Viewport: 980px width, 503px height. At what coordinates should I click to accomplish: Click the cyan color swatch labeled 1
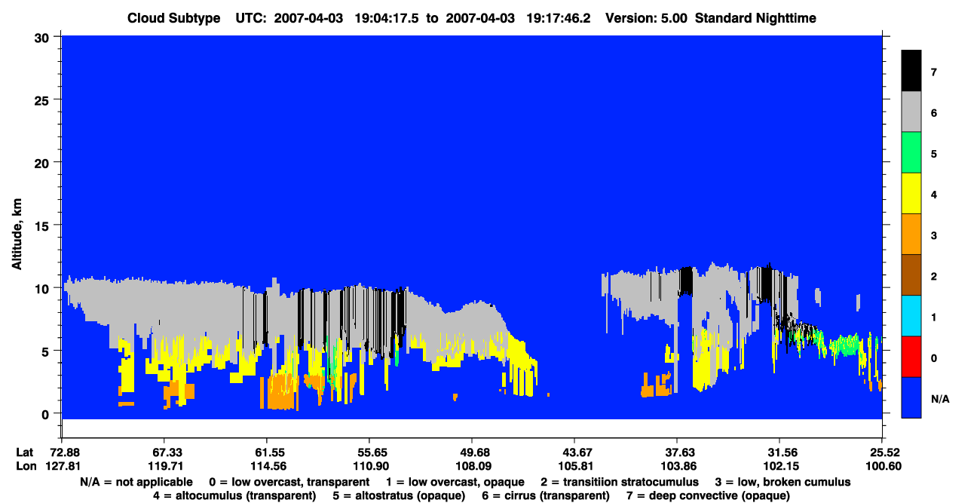pyautogui.click(x=911, y=315)
